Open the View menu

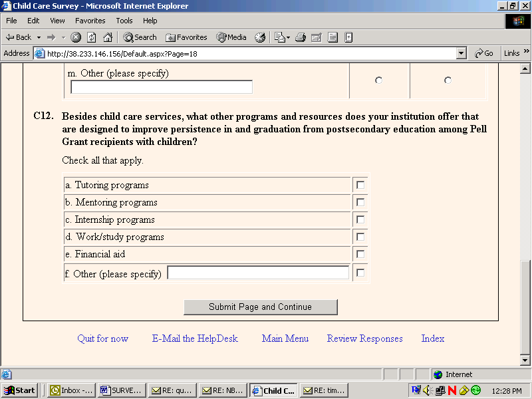click(57, 21)
